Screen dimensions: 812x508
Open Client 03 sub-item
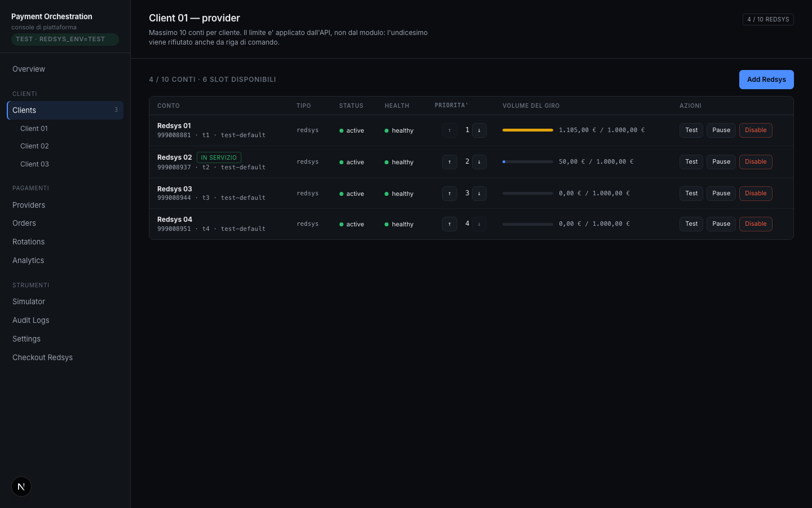(65, 164)
